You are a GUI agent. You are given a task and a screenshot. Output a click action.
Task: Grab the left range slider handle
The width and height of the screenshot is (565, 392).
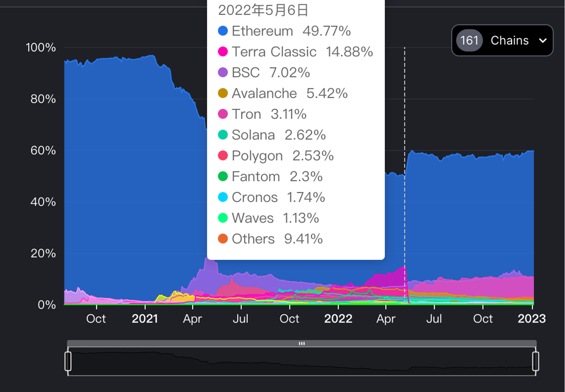pyautogui.click(x=68, y=361)
